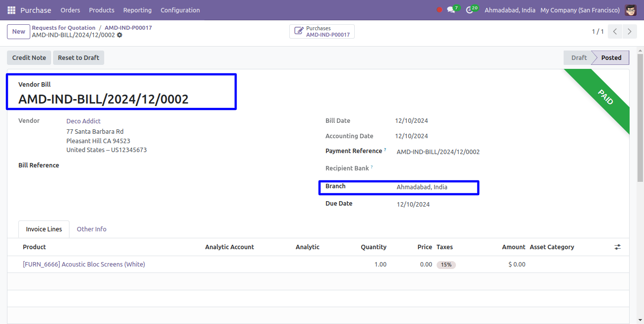Click the gear icon beside bill number
The image size is (644, 324).
(120, 35)
